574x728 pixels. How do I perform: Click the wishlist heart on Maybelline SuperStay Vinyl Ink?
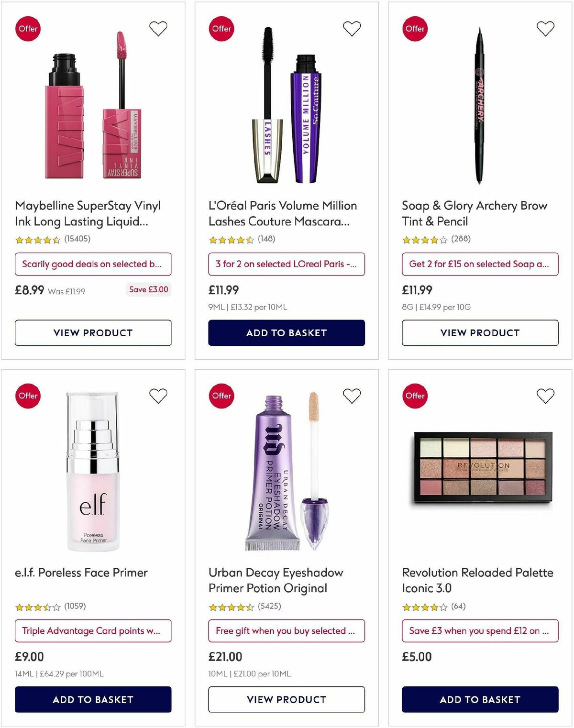[x=158, y=29]
